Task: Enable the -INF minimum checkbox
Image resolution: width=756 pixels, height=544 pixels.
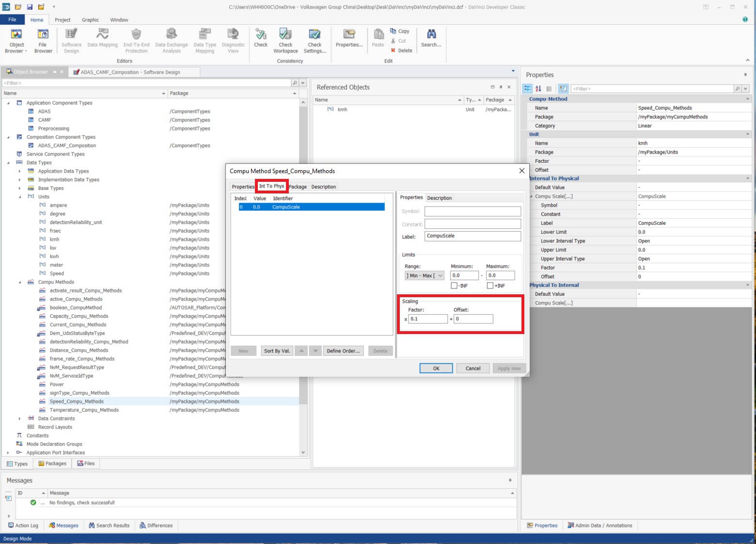Action: (454, 286)
